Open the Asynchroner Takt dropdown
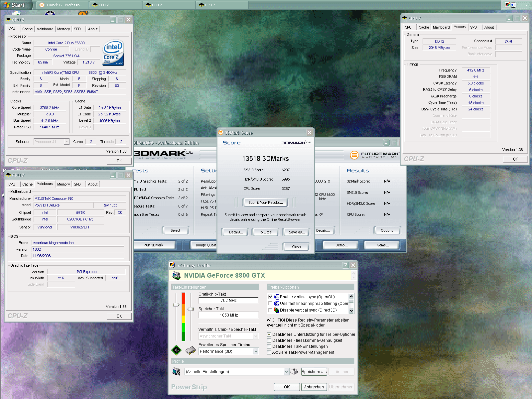The height and width of the screenshot is (399, 532). [x=256, y=336]
